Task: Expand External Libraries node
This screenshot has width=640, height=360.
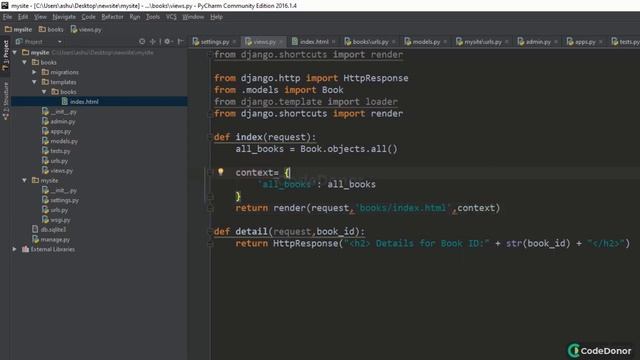Action: (x=15, y=249)
